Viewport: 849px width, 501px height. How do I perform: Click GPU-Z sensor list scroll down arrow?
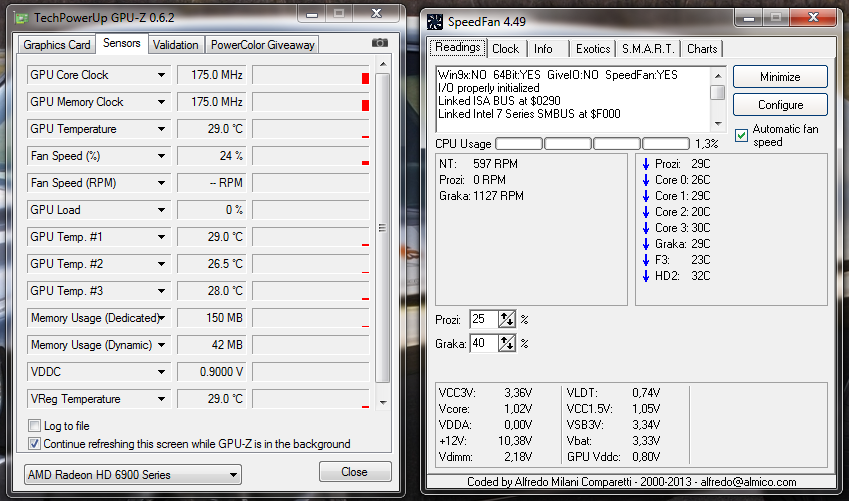point(383,402)
